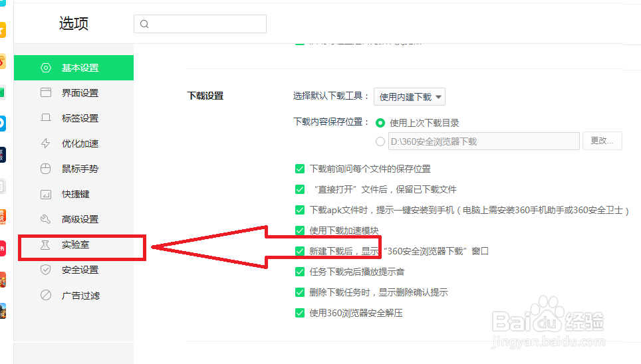
Task: Select 使用上次下载目录 radio button
Action: 380,123
